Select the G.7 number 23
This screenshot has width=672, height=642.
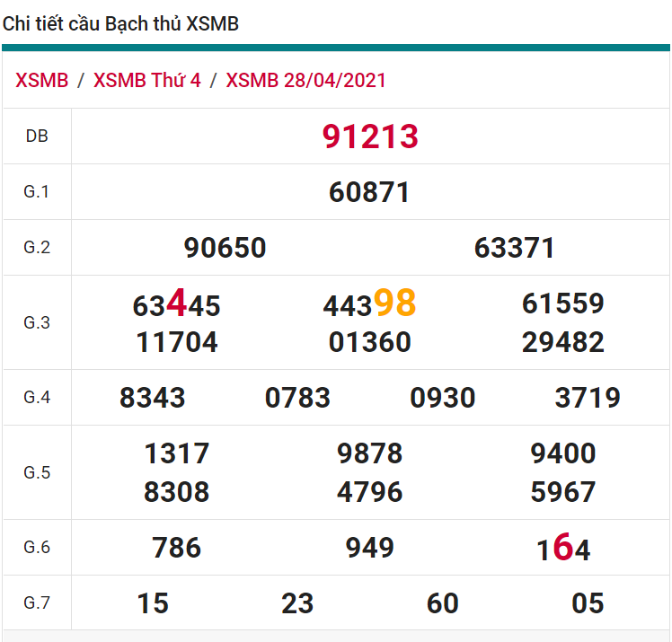[297, 603]
